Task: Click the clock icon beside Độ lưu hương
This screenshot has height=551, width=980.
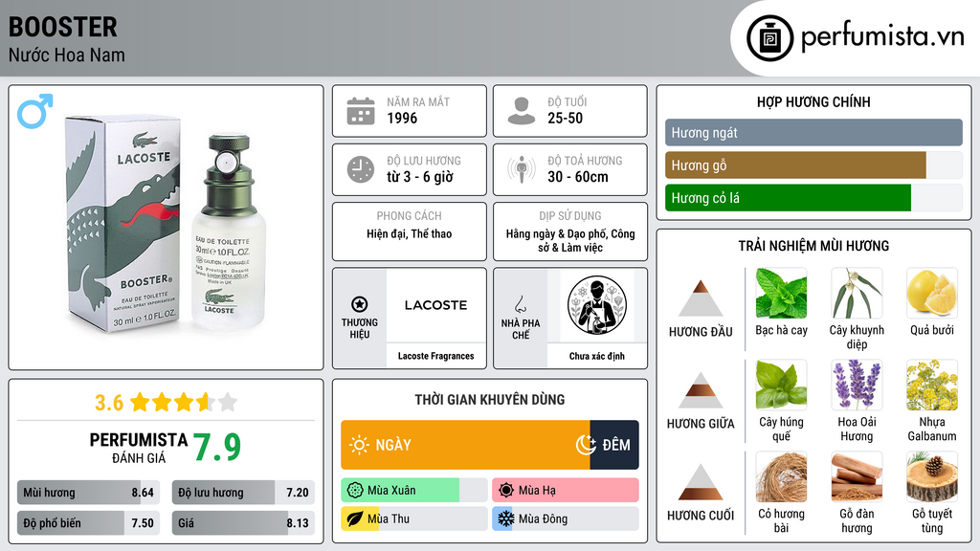Action: pyautogui.click(x=361, y=169)
